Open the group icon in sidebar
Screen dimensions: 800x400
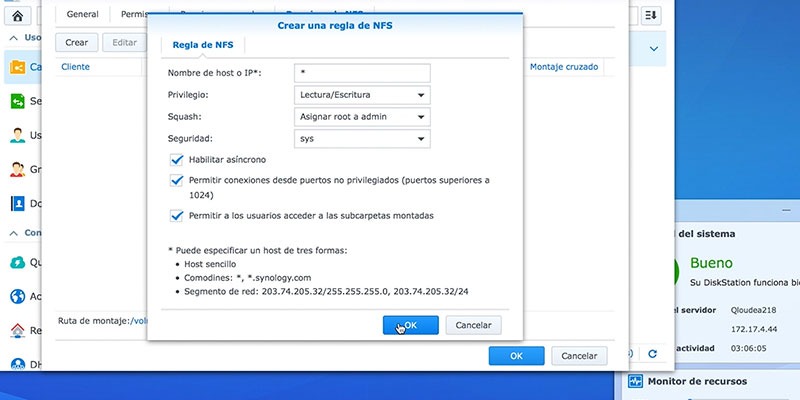click(17, 169)
